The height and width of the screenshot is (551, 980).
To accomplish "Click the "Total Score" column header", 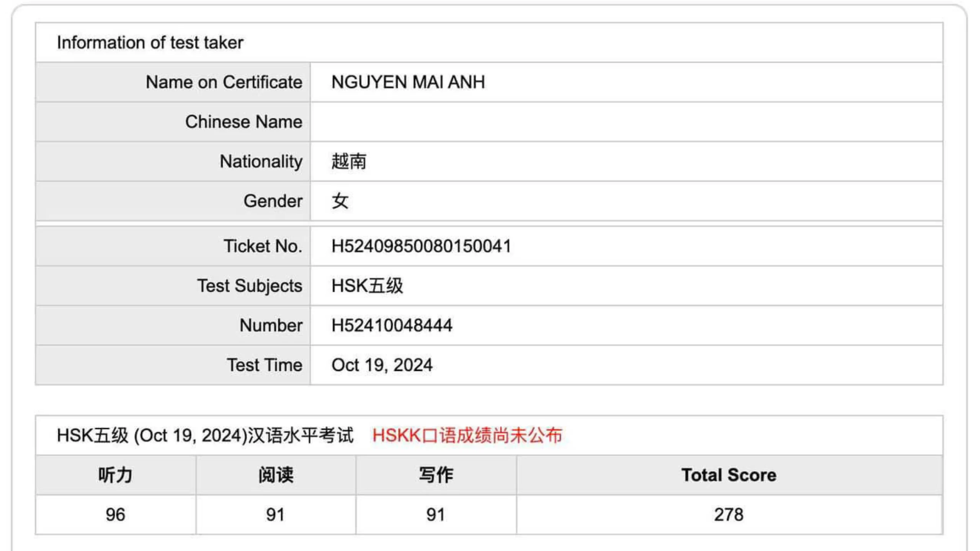I will [729, 475].
